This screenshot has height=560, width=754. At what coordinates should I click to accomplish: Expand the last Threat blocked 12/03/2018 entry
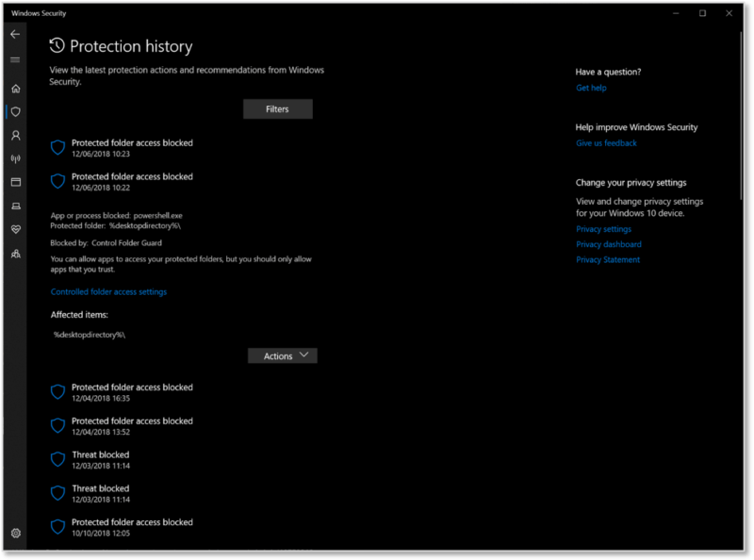[101, 493]
